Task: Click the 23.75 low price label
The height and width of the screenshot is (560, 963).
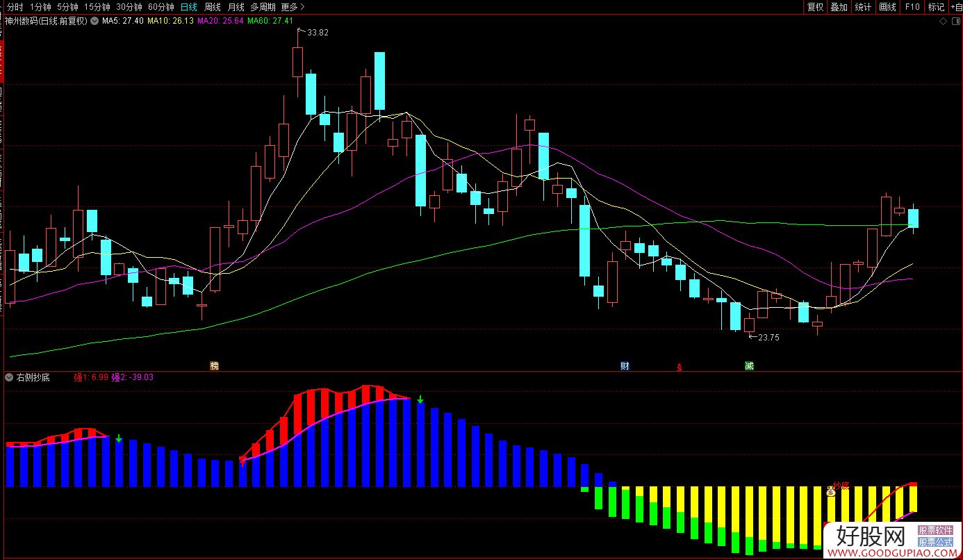Action: coord(768,338)
